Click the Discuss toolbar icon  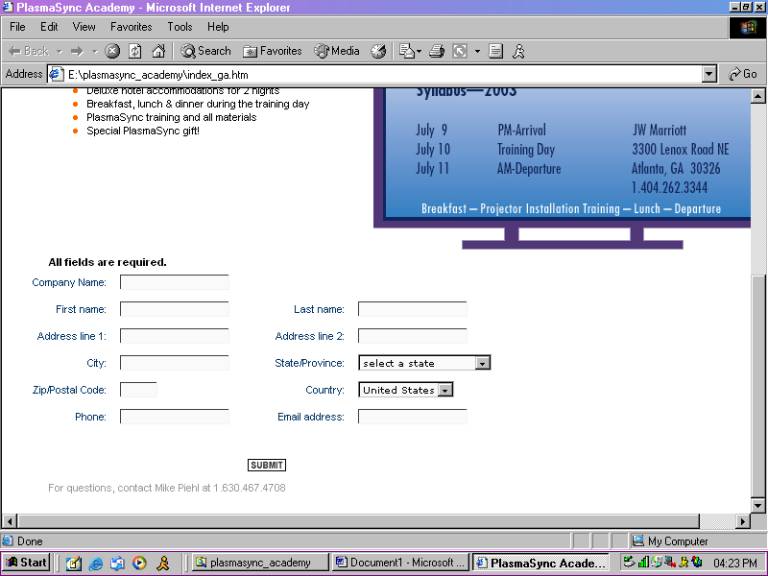pos(496,51)
